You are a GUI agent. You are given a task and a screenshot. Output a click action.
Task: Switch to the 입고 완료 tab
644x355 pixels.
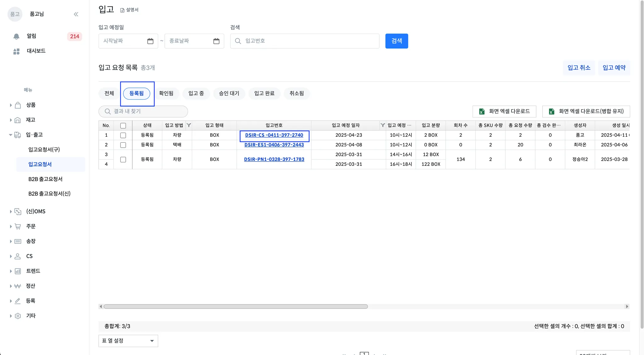coord(264,93)
